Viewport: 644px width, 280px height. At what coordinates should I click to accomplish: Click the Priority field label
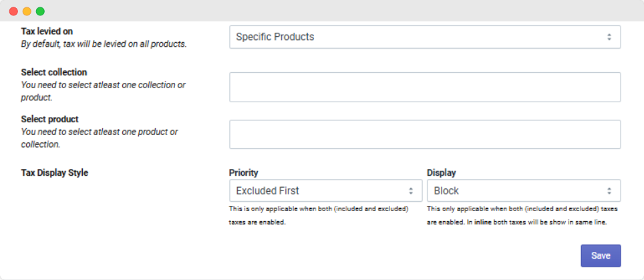pyautogui.click(x=243, y=172)
